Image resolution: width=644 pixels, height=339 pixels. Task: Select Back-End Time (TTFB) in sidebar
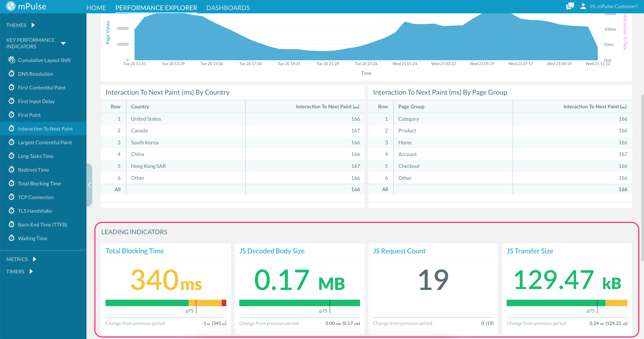(43, 224)
